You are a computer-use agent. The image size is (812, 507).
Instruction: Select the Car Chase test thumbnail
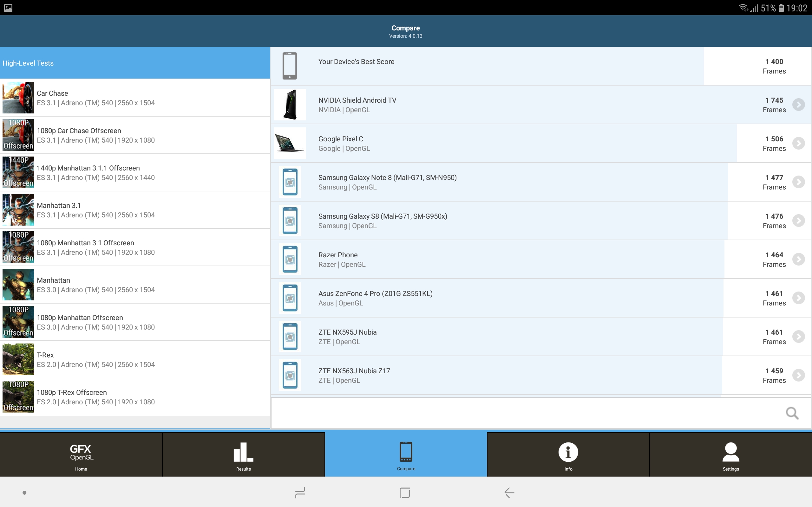pos(18,98)
